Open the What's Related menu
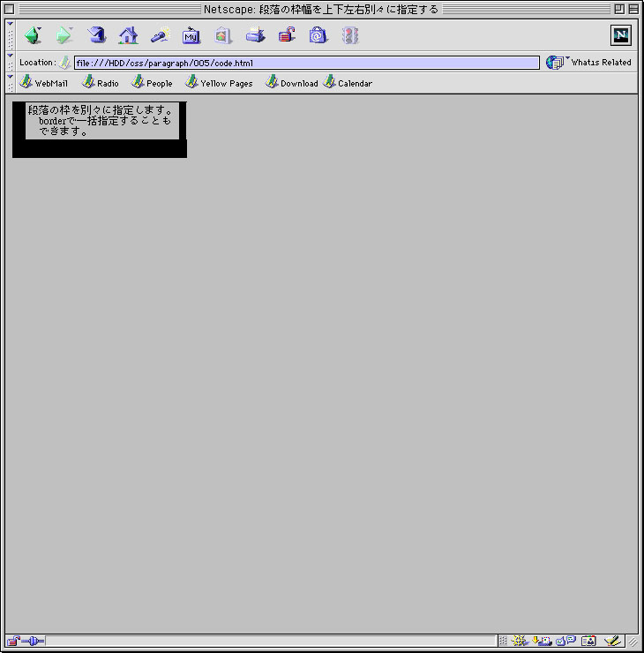Screen dimensions: 644x653 point(588,63)
